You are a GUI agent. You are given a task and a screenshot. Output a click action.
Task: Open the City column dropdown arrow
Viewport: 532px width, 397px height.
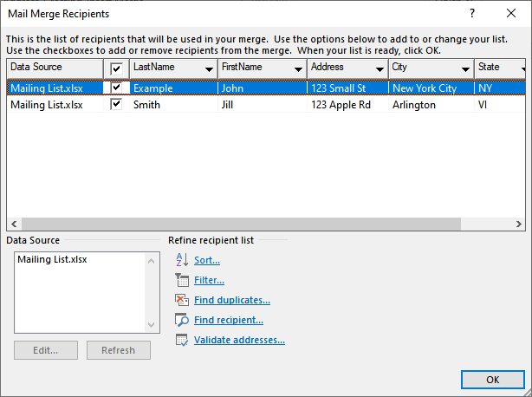point(465,69)
